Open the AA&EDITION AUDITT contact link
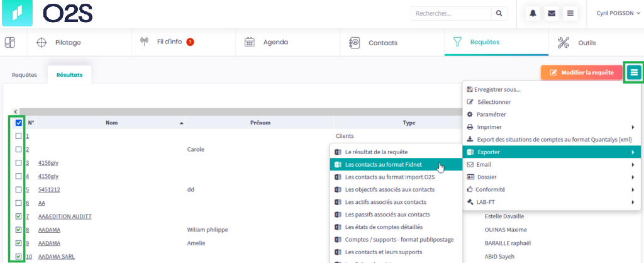644x263 pixels. pos(65,216)
